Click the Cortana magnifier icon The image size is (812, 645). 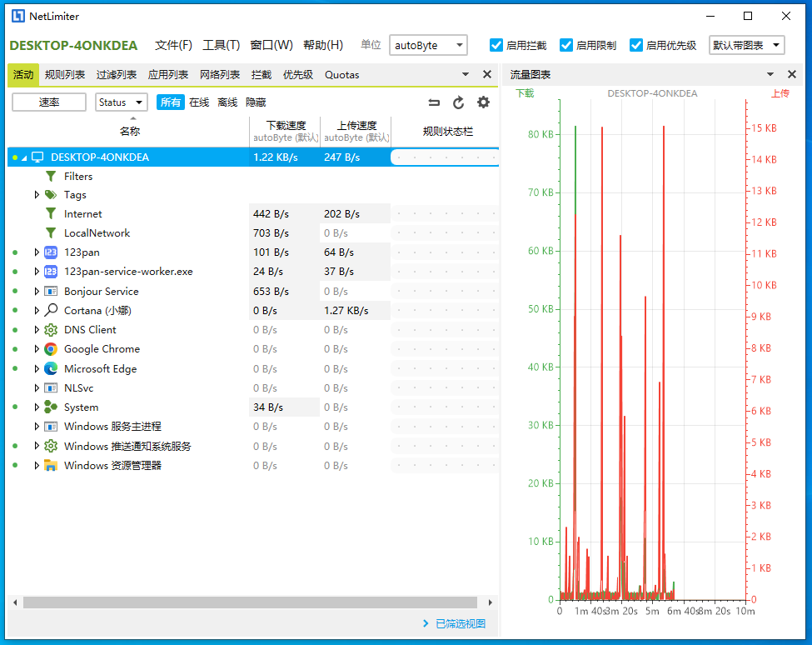point(51,310)
